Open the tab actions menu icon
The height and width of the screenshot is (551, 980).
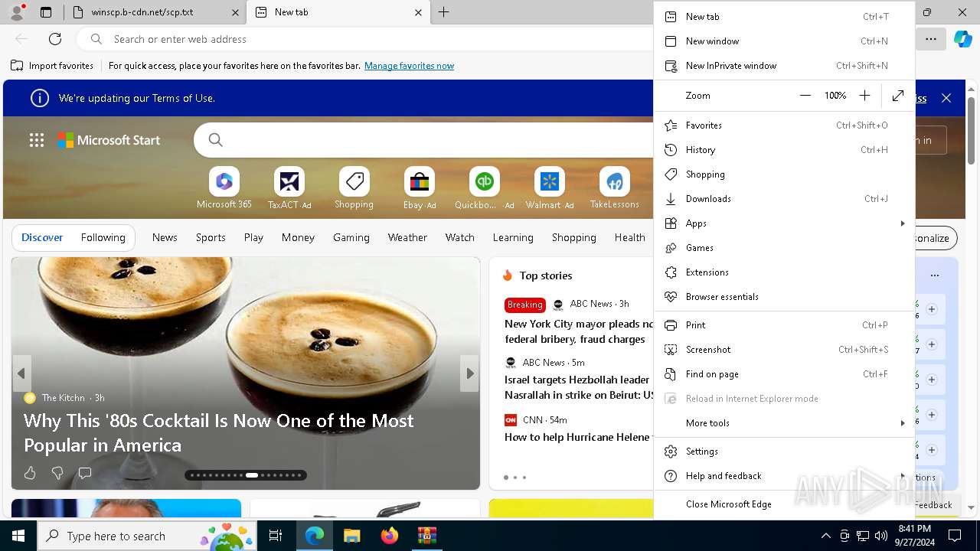click(x=46, y=12)
